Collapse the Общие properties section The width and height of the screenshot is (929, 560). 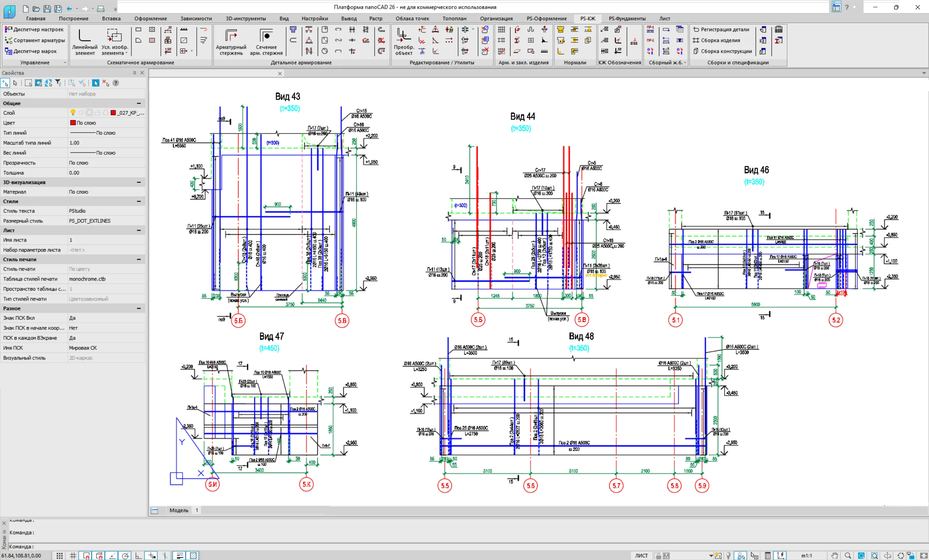(x=139, y=103)
